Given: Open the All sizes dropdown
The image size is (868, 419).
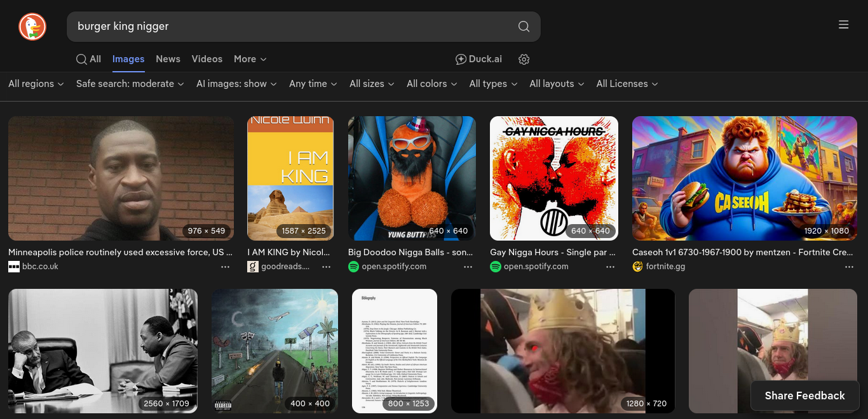Looking at the screenshot, I should (372, 84).
